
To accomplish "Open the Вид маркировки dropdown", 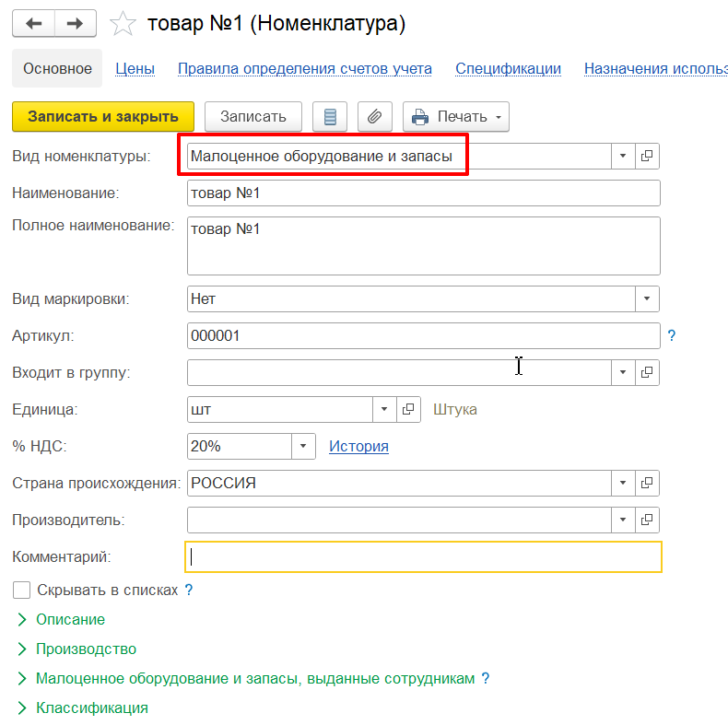I will [648, 298].
